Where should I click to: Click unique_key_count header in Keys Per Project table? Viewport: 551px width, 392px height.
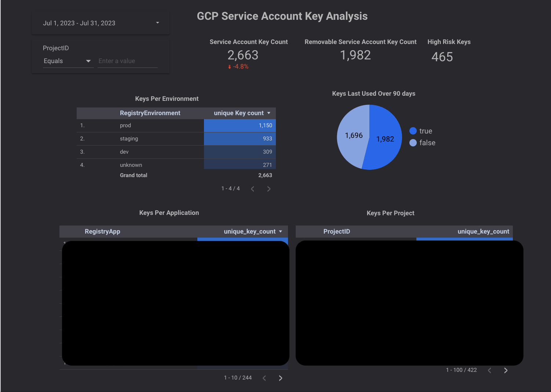[x=483, y=231]
